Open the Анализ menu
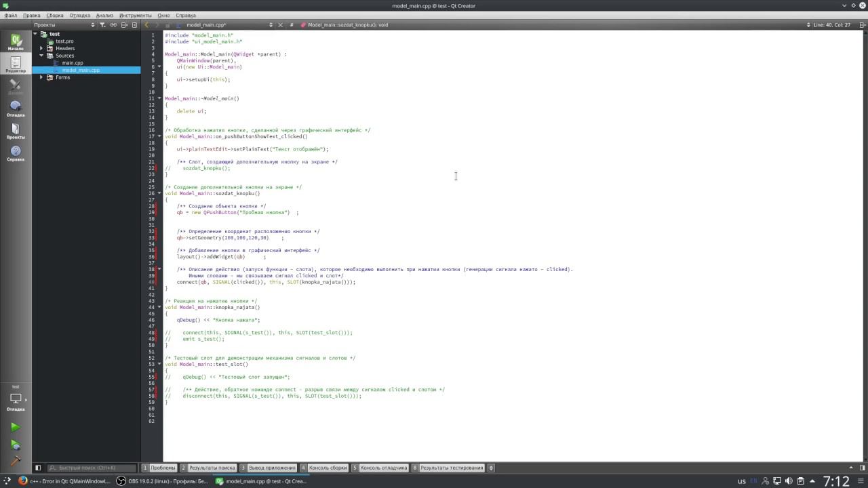The width and height of the screenshot is (868, 488). (104, 15)
